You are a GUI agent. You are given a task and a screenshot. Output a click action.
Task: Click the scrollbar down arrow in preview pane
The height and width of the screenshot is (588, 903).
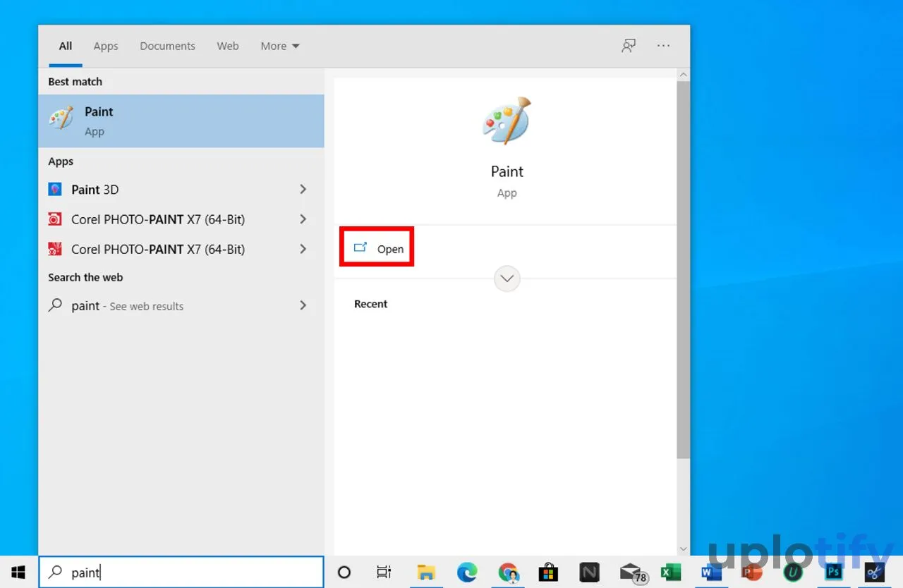(683, 549)
